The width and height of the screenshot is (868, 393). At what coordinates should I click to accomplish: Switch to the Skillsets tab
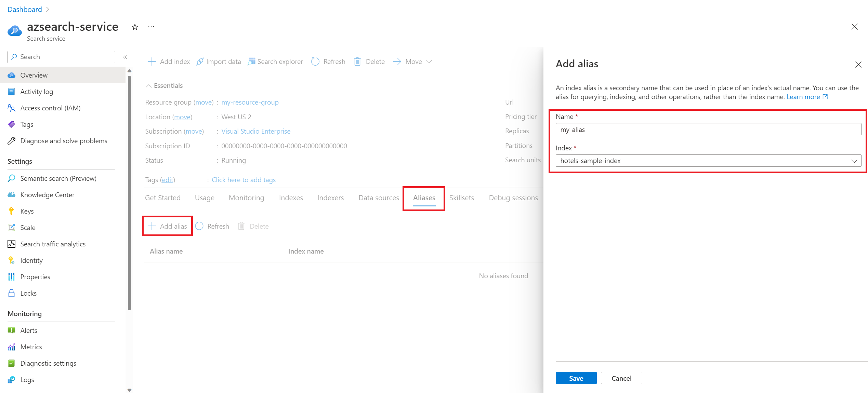tap(461, 198)
